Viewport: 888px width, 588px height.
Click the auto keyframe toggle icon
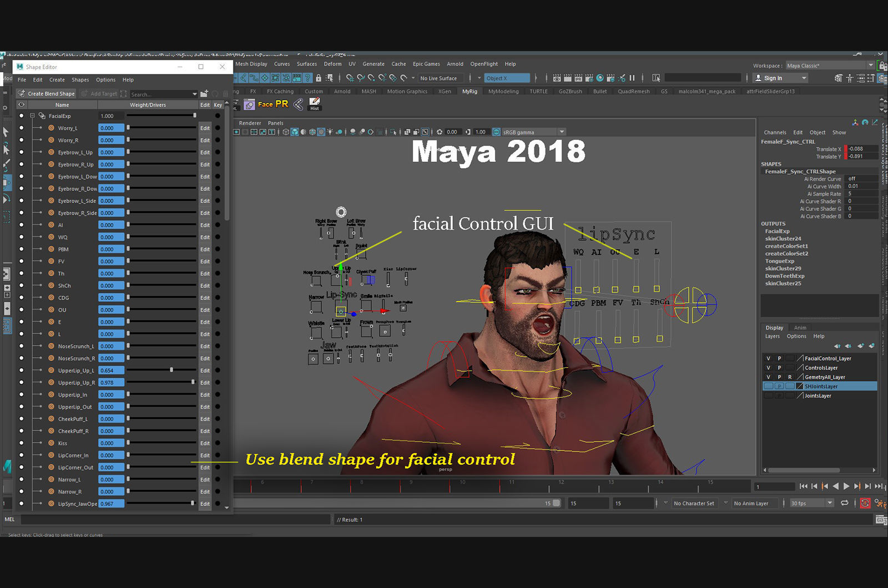click(865, 503)
